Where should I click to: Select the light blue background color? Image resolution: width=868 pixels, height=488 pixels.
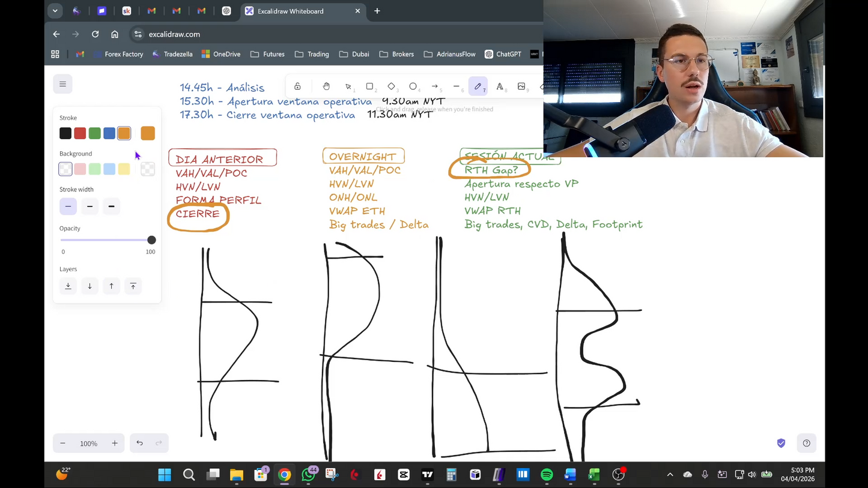pos(109,169)
